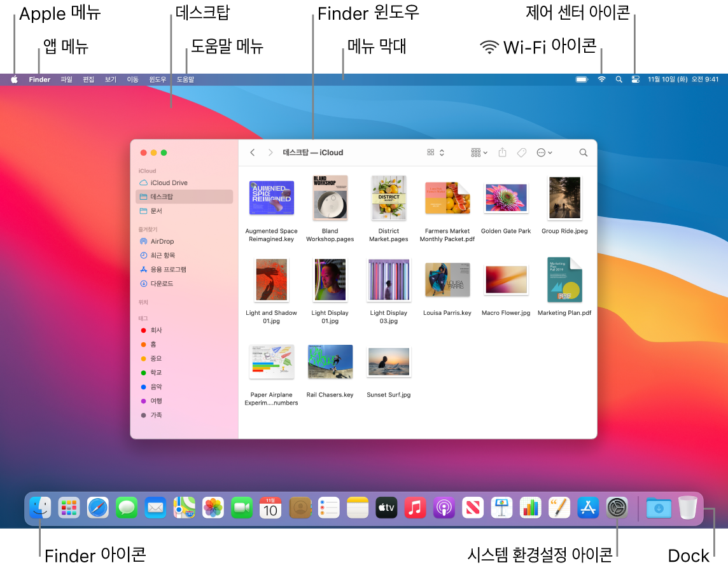Click the Share icon in the Finder toolbar
Image resolution: width=728 pixels, height=570 pixels.
point(502,152)
